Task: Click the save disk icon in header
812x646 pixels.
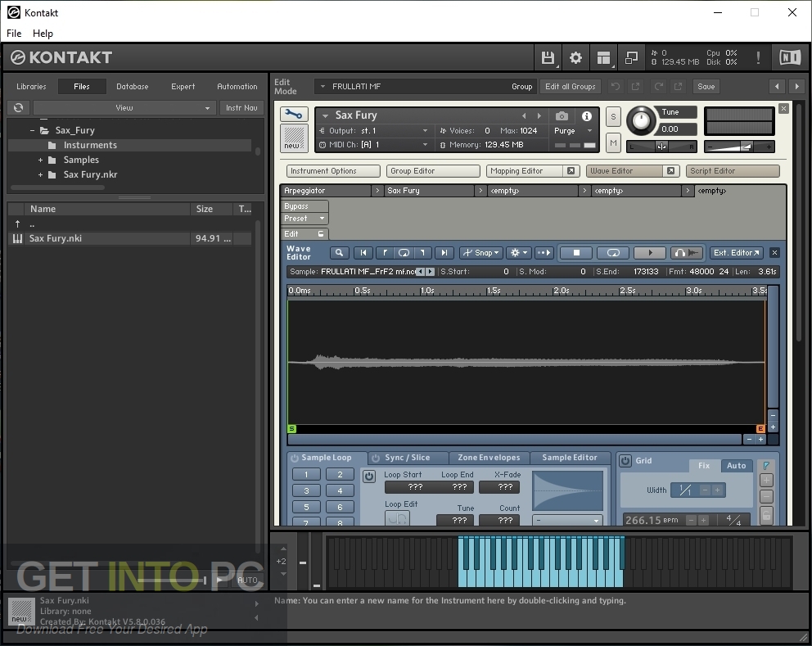Action: coord(548,57)
